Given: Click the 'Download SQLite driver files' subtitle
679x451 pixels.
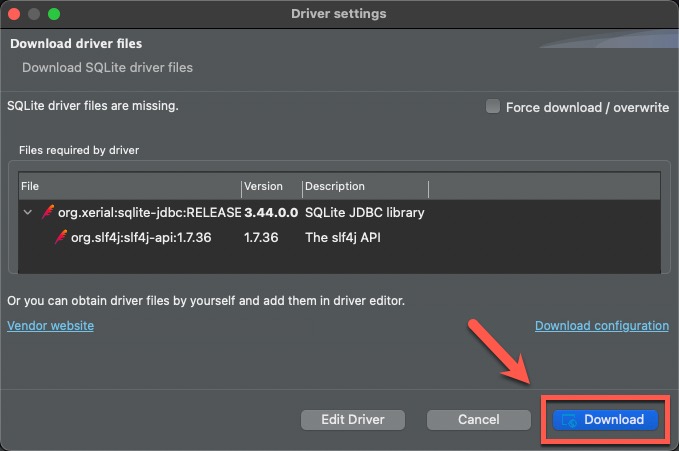Looking at the screenshot, I should pos(107,68).
